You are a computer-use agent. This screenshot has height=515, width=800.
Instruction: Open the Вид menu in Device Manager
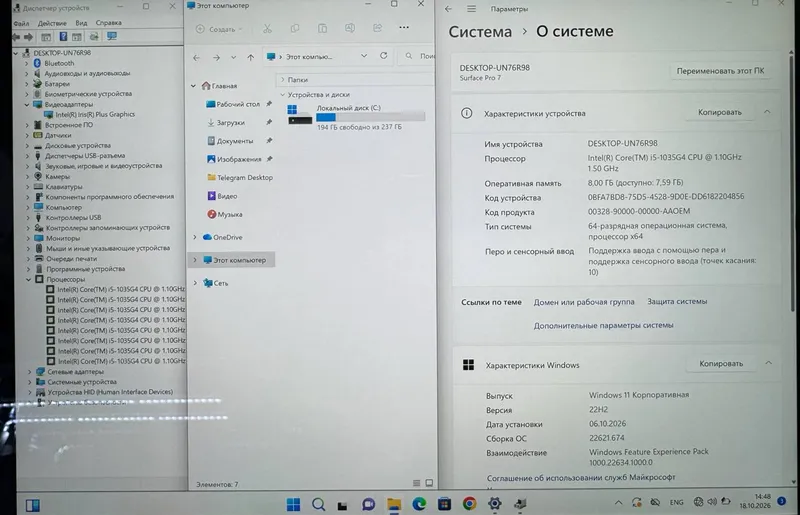click(x=81, y=23)
